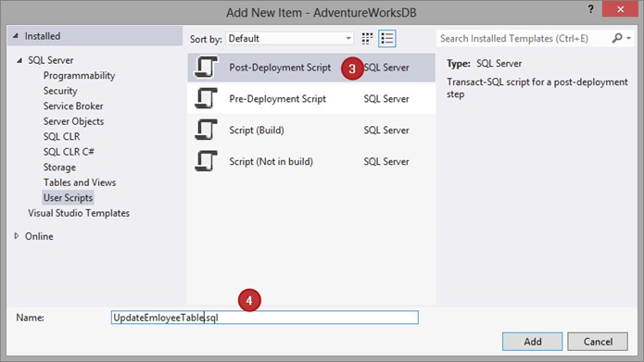Image resolution: width=644 pixels, height=362 pixels.
Task: Close the Add New Item dialog
Action: tap(620, 9)
